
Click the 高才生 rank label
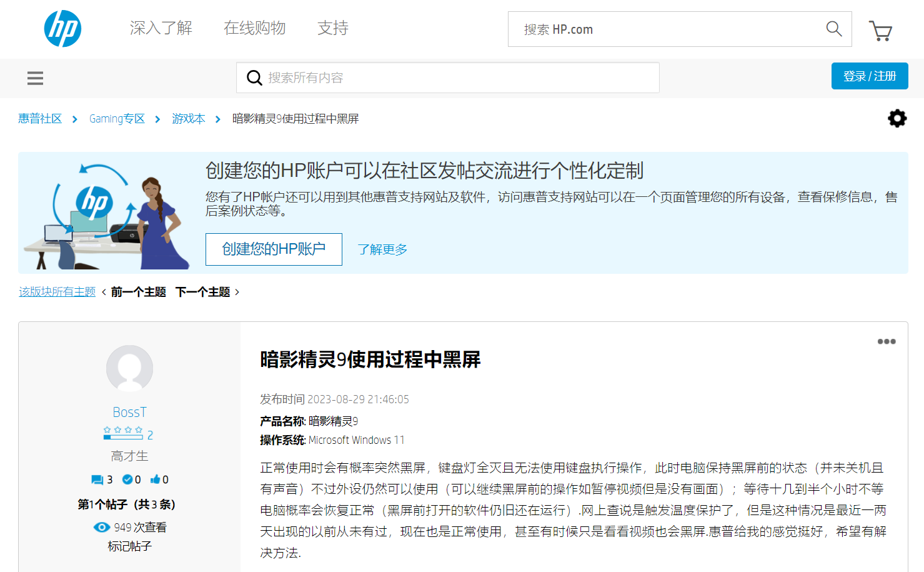tap(129, 456)
